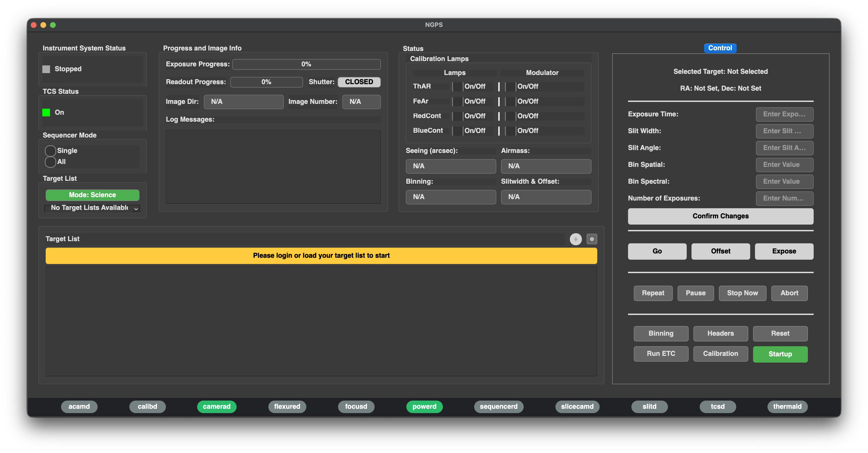Click the Slit Angle input field
The height and width of the screenshot is (453, 868).
click(x=784, y=148)
